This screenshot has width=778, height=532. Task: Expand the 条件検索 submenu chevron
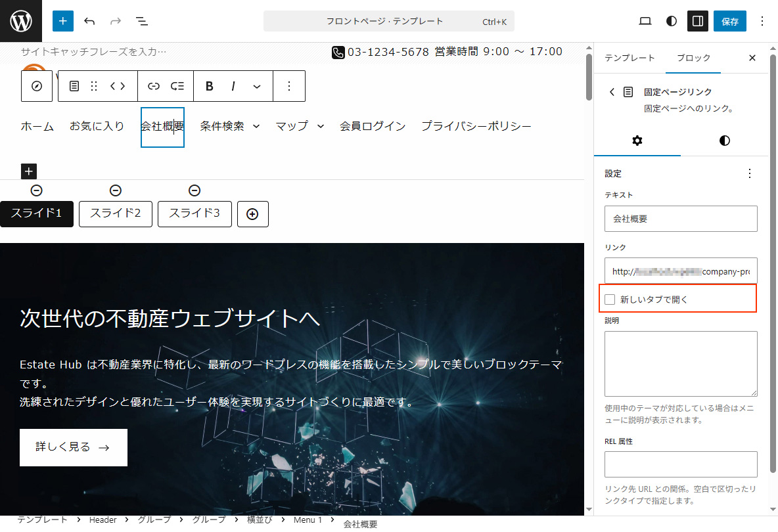(x=256, y=127)
